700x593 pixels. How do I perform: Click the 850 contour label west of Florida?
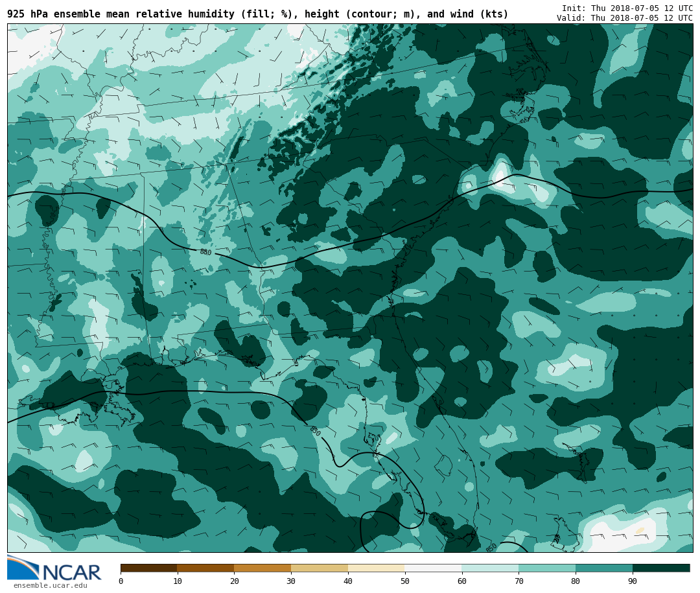(315, 432)
